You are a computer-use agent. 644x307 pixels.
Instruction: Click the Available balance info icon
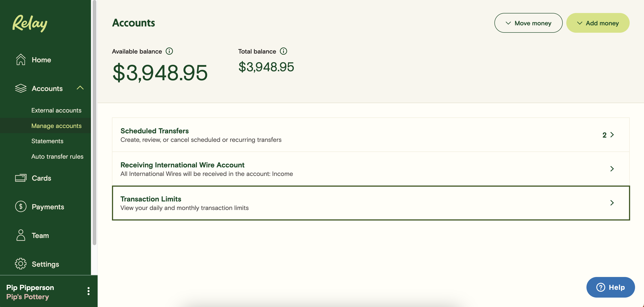pos(170,51)
